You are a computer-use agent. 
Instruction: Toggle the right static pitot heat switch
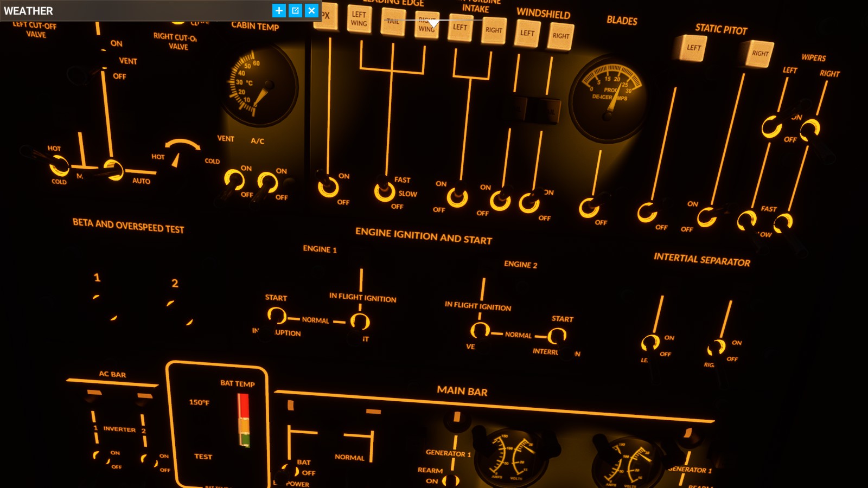point(706,217)
